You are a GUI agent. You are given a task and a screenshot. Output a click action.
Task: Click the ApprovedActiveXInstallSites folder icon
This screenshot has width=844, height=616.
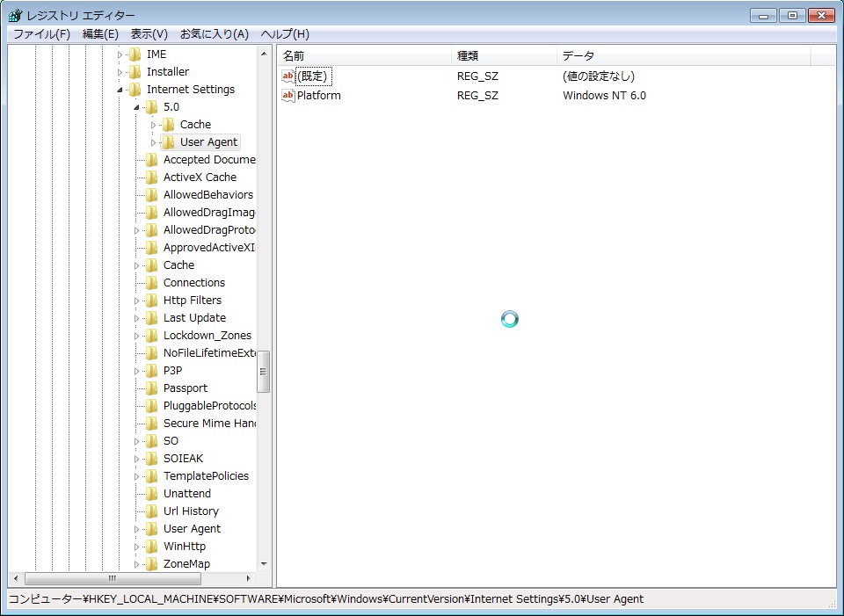[151, 248]
